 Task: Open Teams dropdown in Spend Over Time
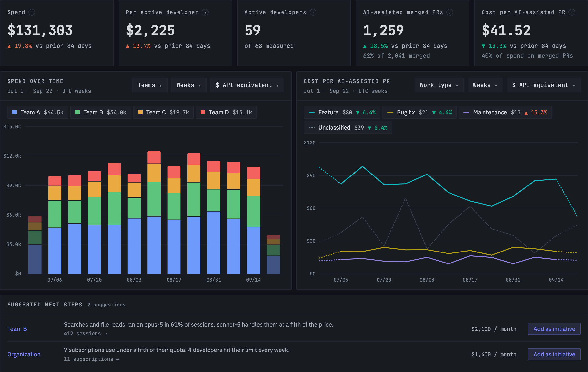coord(150,85)
